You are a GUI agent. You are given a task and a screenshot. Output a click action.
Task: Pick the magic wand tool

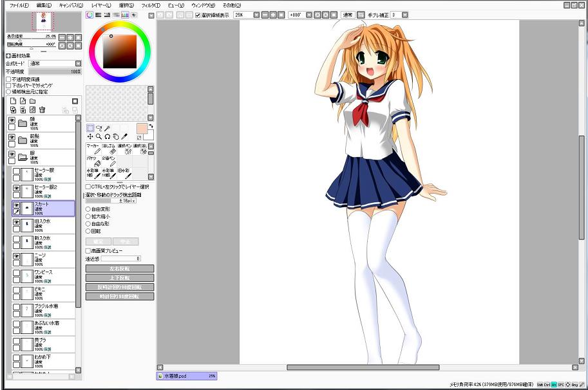[x=108, y=128]
